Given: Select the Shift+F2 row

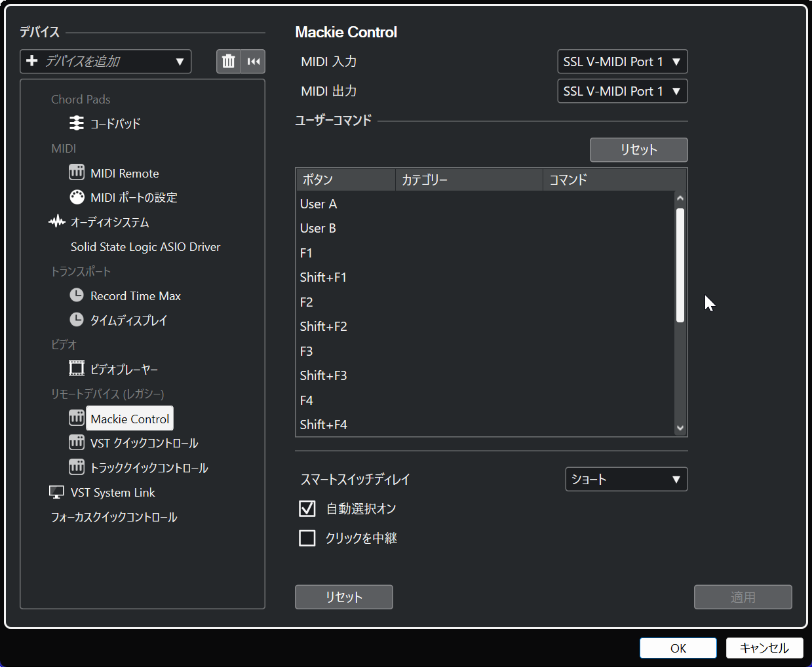Looking at the screenshot, I should click(x=485, y=326).
